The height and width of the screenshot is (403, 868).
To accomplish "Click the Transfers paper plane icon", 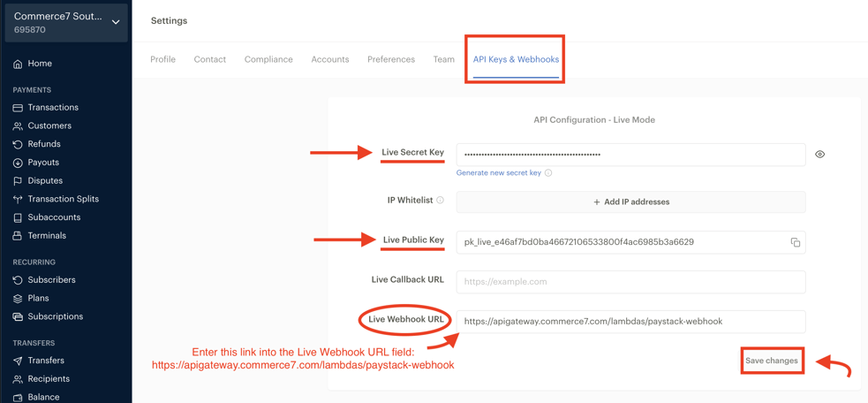I will pos(18,361).
